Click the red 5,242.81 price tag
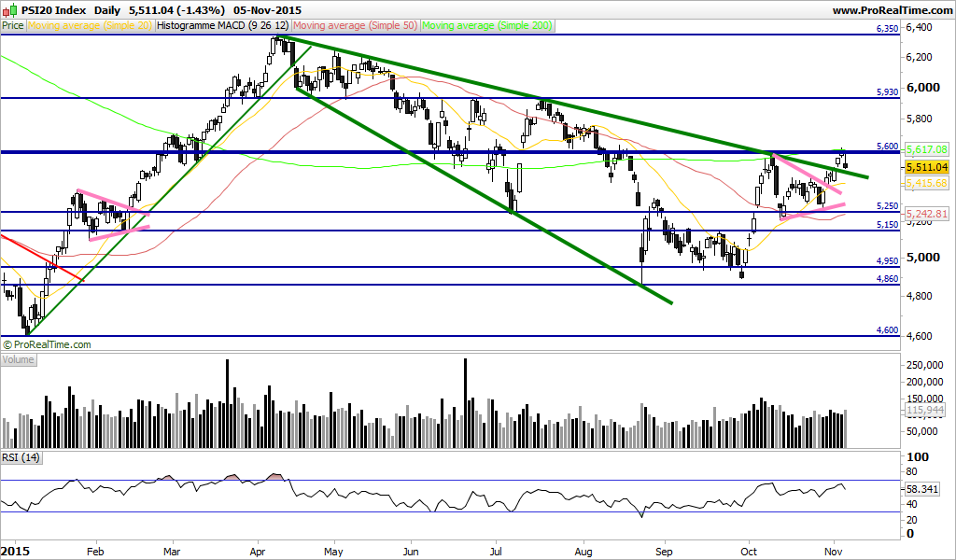Screen dimensions: 956x560 927,214
